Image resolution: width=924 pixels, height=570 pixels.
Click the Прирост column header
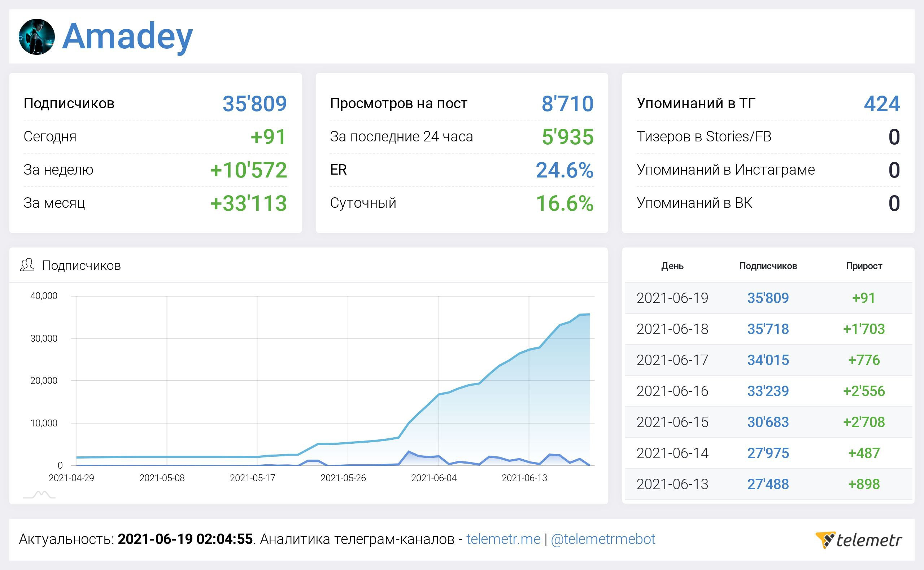click(864, 266)
